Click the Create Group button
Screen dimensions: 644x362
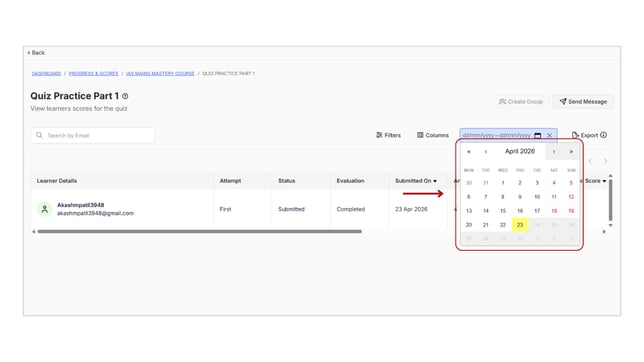(520, 101)
